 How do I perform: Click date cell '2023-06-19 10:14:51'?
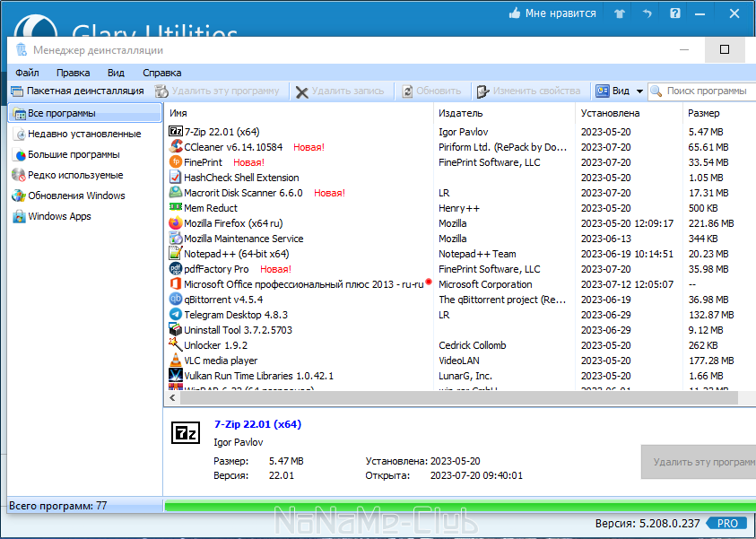[627, 254]
